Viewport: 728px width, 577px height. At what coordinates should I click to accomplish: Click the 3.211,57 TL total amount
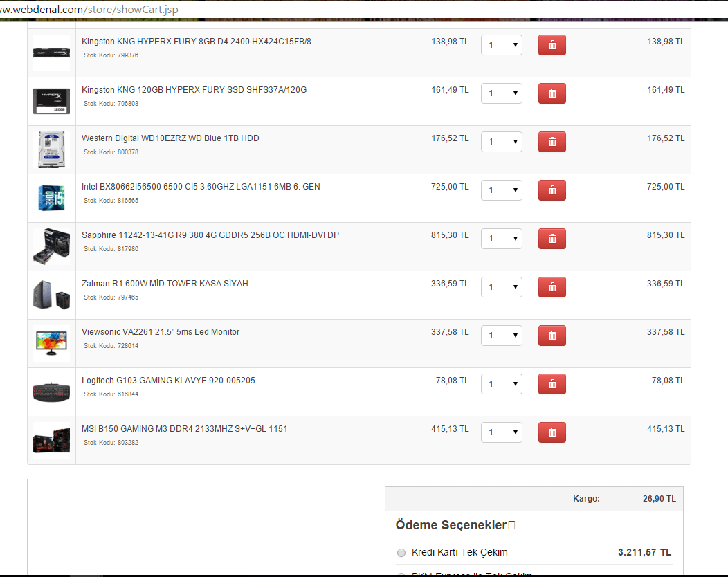pyautogui.click(x=644, y=552)
